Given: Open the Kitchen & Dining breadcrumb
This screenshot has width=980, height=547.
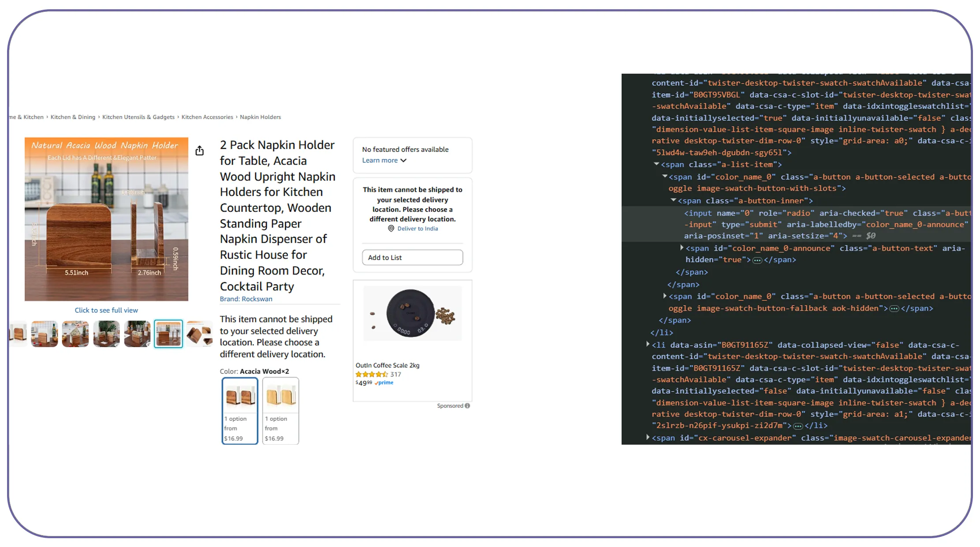Looking at the screenshot, I should pos(73,117).
